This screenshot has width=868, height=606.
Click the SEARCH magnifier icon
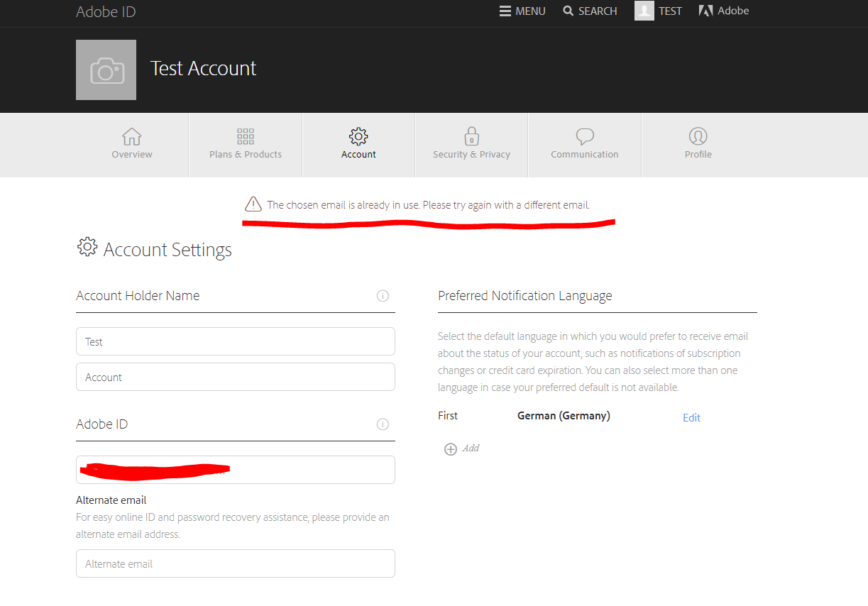(568, 11)
